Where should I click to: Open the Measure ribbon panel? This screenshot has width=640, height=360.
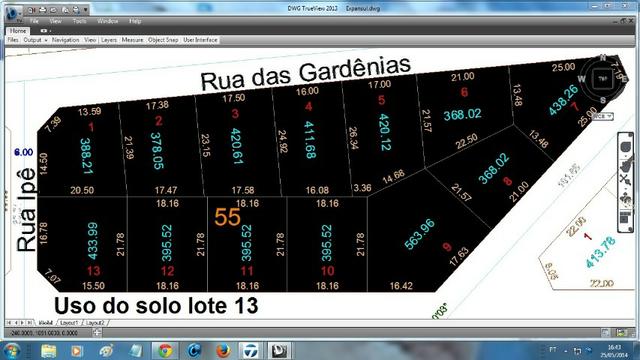(x=132, y=40)
